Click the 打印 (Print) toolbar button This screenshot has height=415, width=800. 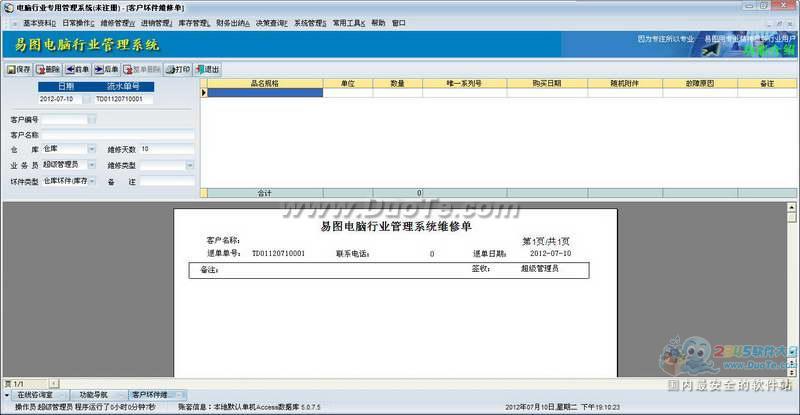[x=178, y=69]
